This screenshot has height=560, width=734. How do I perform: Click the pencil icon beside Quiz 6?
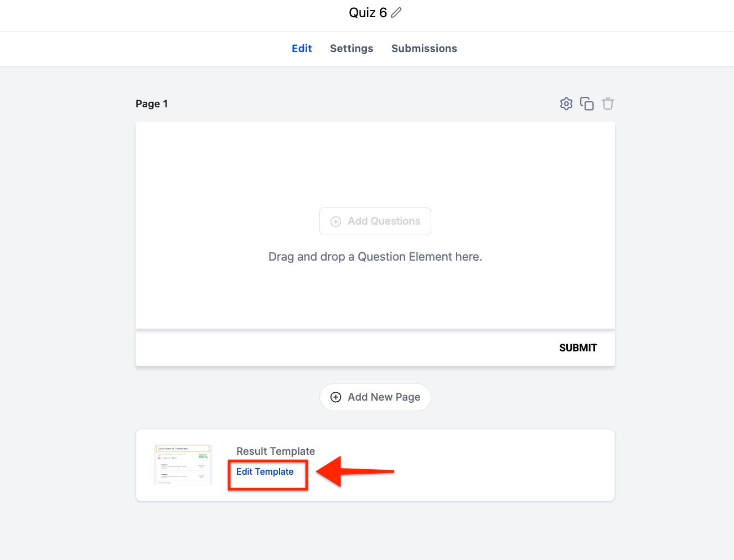(396, 12)
